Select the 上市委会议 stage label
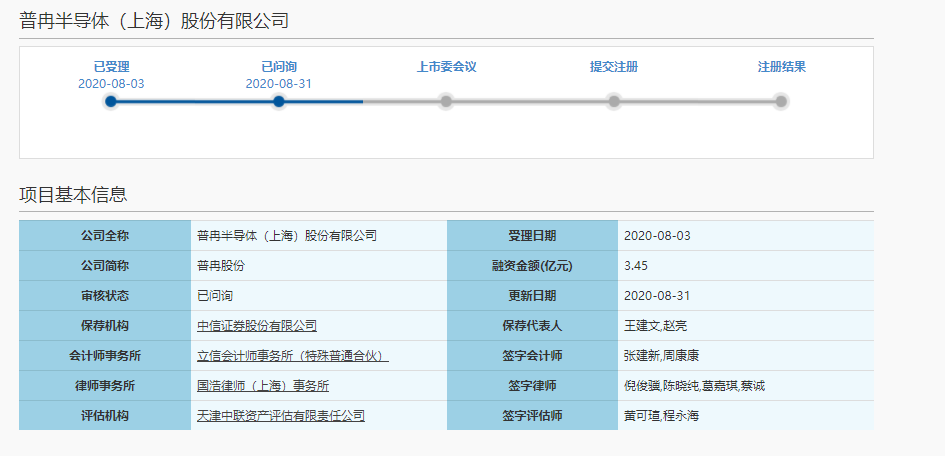 coord(446,67)
